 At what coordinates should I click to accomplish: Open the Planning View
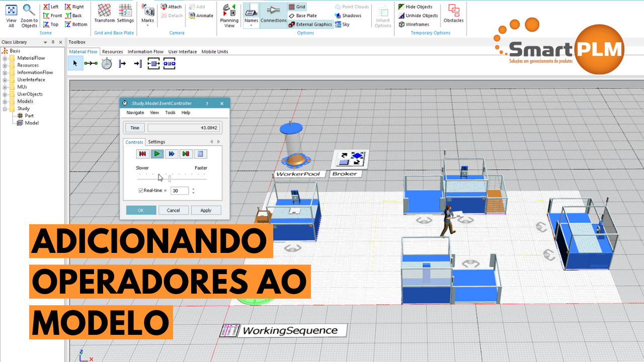[229, 16]
